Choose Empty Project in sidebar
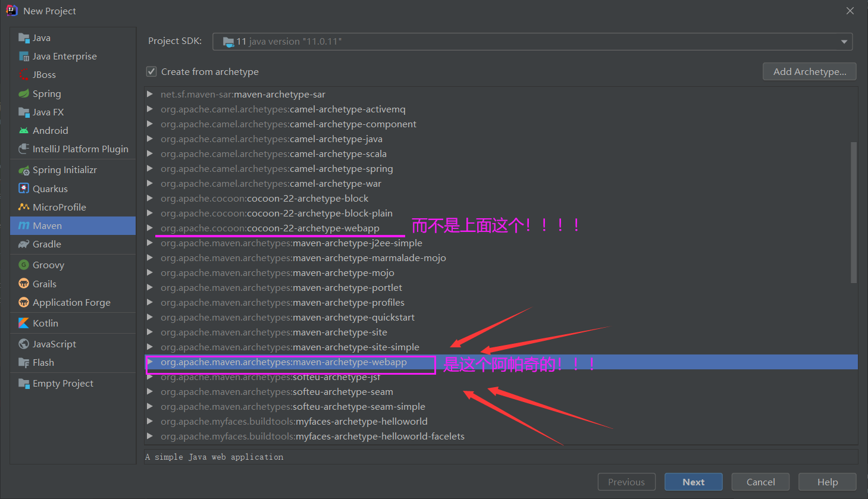Screen dimensions: 868x499 point(73,384)
